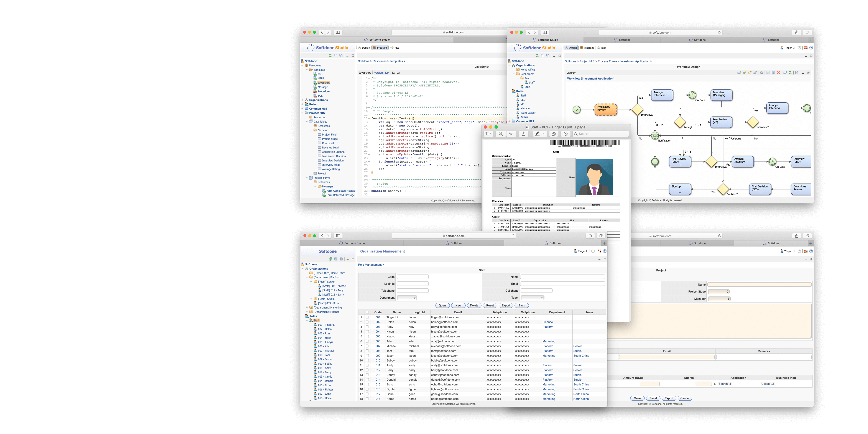Image resolution: width=868 pixels, height=434 pixels.
Task: Click the annotate circle-A icon in PDF preview
Action: pyautogui.click(x=566, y=134)
